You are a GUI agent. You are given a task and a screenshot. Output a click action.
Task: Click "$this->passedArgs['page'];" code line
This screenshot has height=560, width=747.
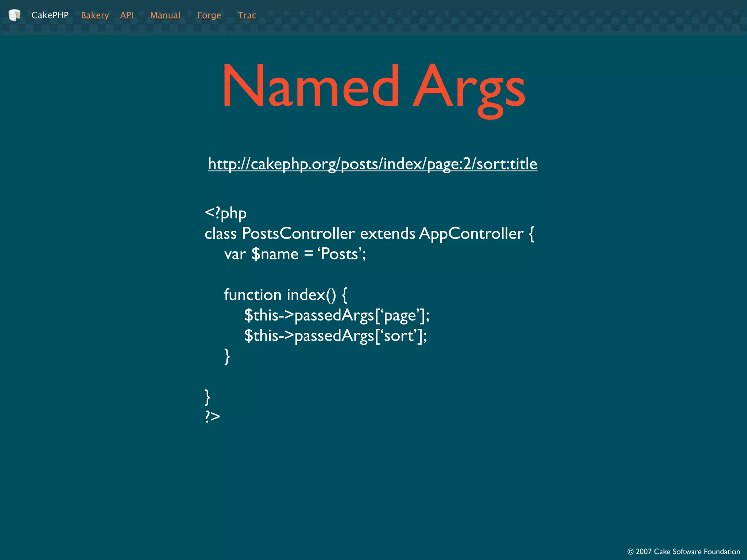pyautogui.click(x=337, y=315)
